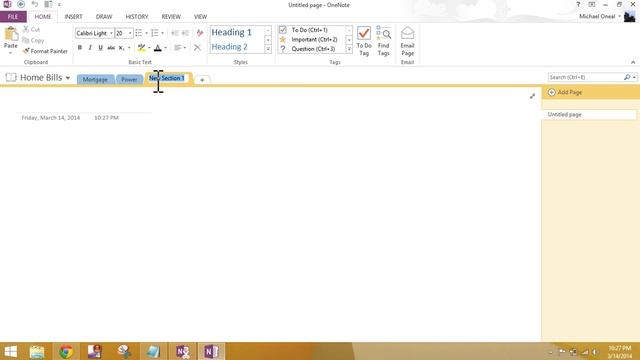Open the Paste options arrow
Image resolution: width=640 pixels, height=360 pixels.
[x=11, y=53]
